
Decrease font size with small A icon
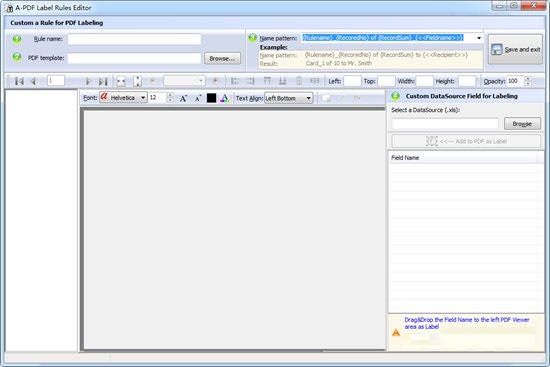point(198,99)
